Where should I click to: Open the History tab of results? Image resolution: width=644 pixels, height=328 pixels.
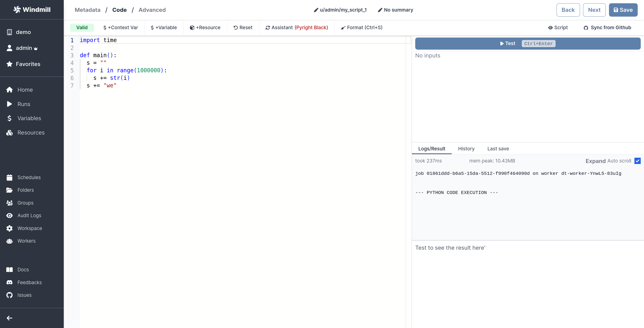(466, 149)
